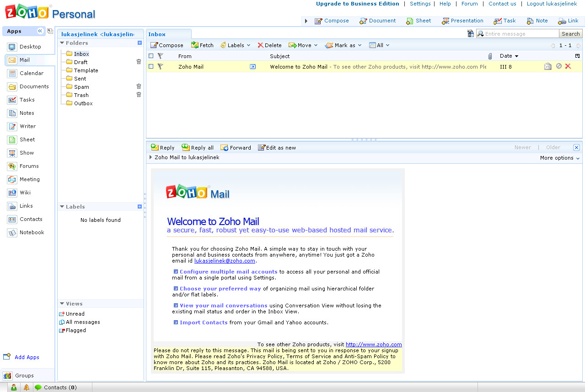Check the Zoho Mail message checkbox

click(151, 66)
